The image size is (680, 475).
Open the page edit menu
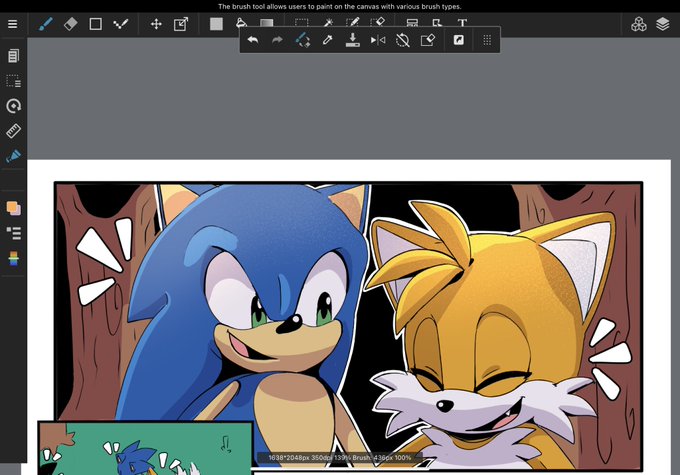(x=13, y=56)
